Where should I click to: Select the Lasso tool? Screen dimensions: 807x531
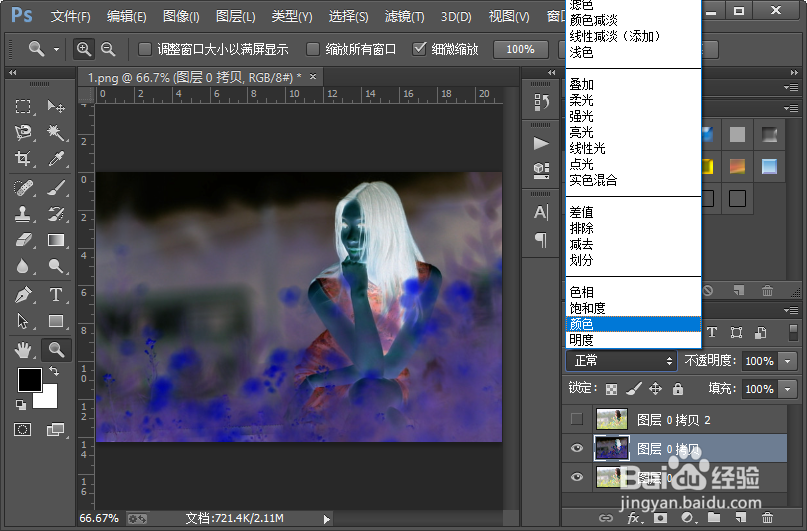[23, 133]
